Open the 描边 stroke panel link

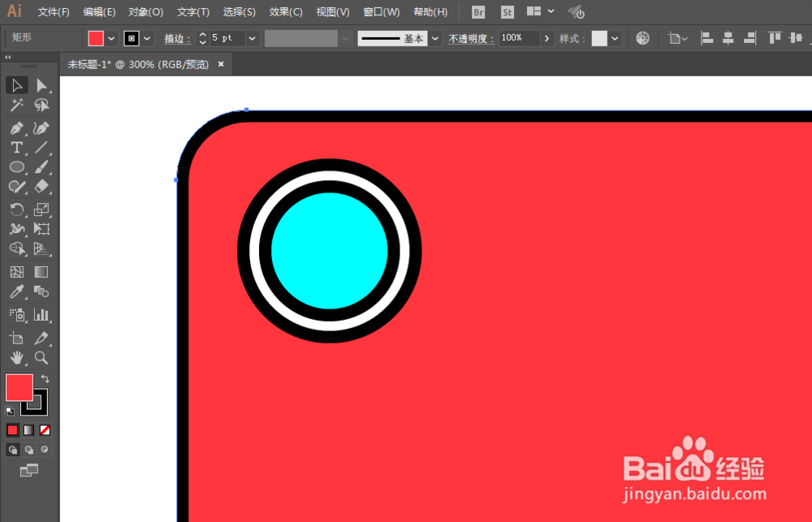[x=177, y=38]
